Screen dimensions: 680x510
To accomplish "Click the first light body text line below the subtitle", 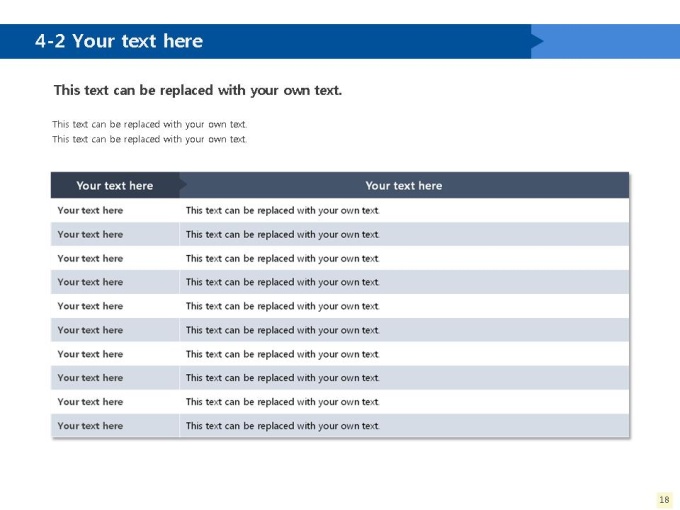I will point(150,124).
